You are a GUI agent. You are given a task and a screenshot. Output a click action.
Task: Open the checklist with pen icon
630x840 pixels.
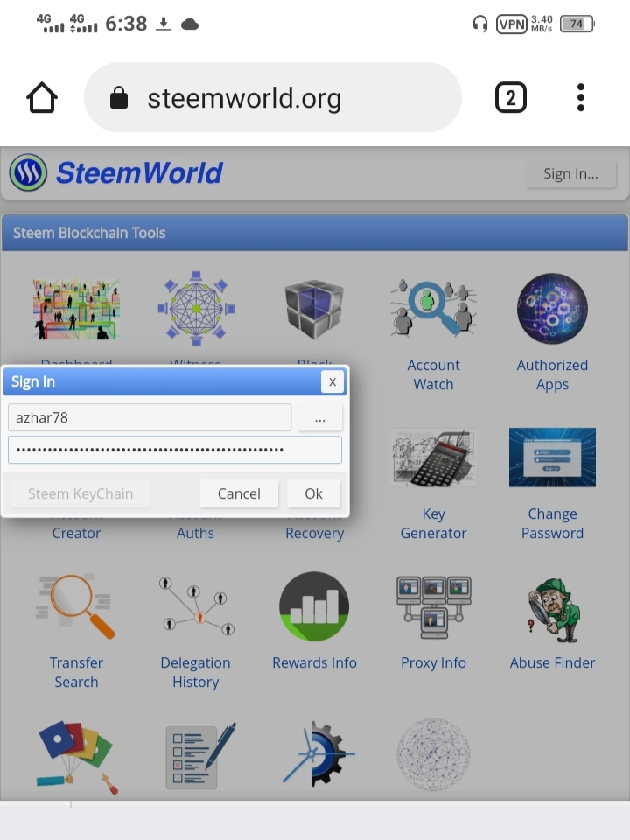(200, 756)
